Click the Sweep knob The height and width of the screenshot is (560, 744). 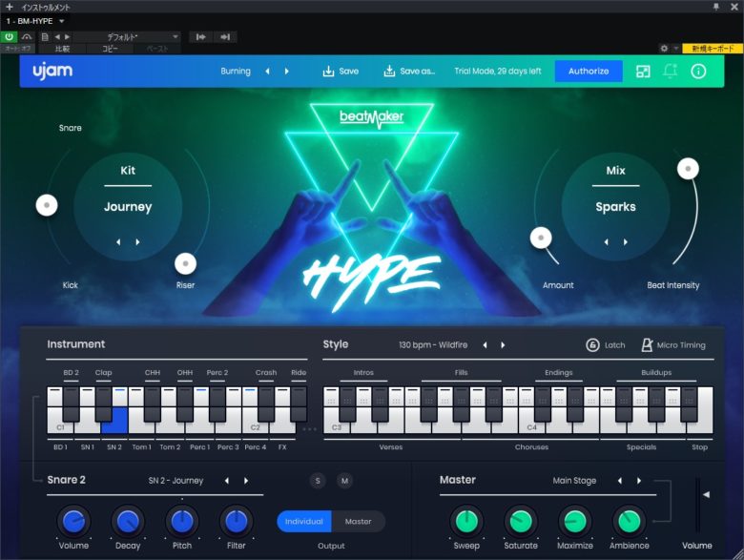click(466, 521)
